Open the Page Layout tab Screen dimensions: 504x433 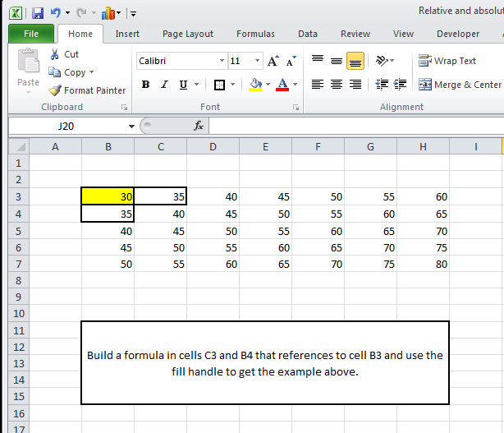pos(188,34)
